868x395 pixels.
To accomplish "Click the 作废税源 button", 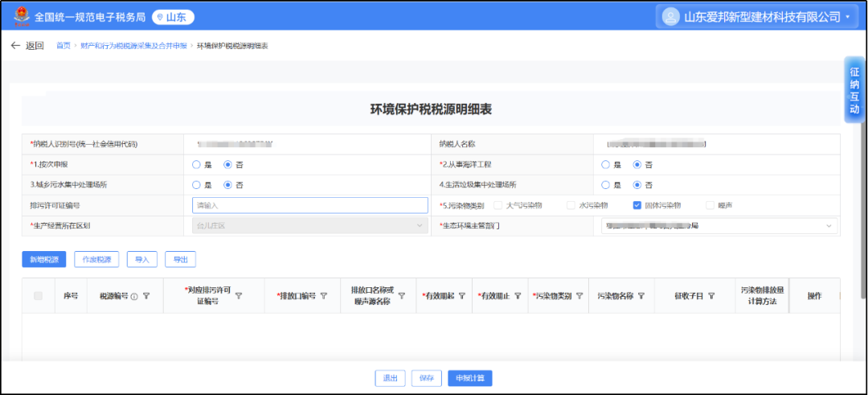I will (96, 259).
